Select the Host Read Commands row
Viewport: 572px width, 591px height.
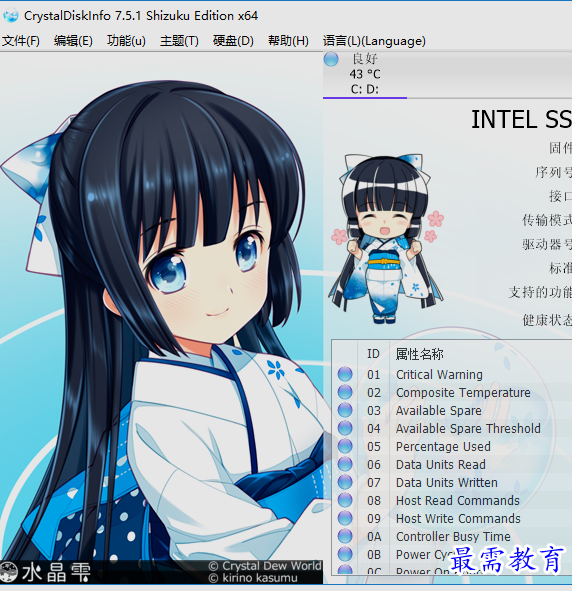[452, 500]
